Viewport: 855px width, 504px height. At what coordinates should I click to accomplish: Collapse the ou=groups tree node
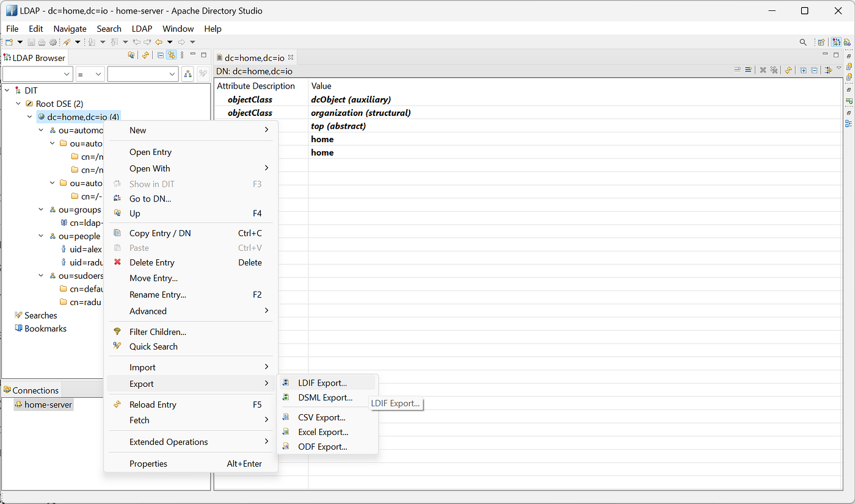(x=41, y=210)
